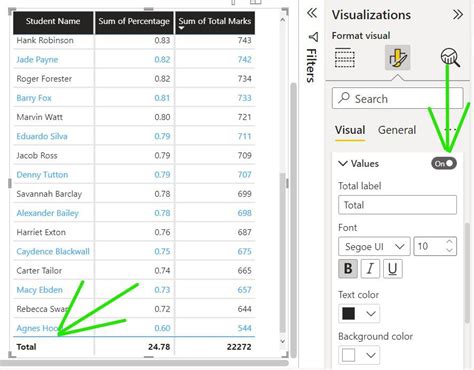Image resolution: width=474 pixels, height=370 pixels.
Task: Click Harriet Exton name cell
Action: click(41, 232)
